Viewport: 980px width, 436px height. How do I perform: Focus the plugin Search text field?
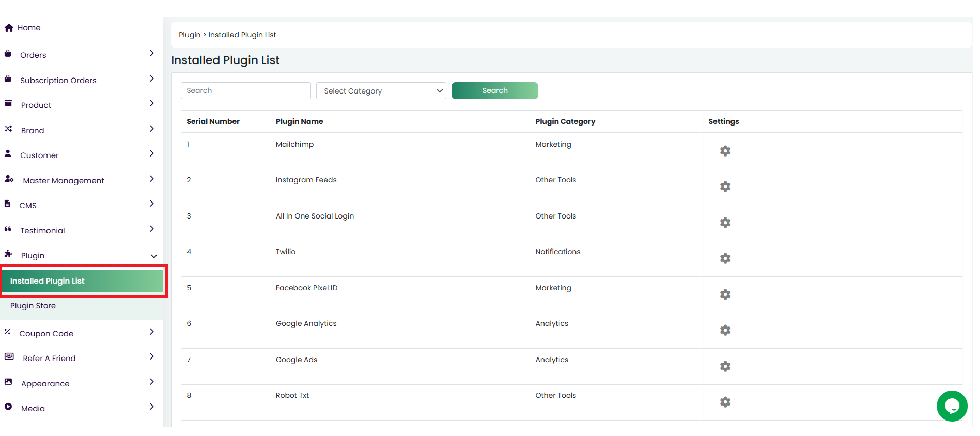coord(245,91)
